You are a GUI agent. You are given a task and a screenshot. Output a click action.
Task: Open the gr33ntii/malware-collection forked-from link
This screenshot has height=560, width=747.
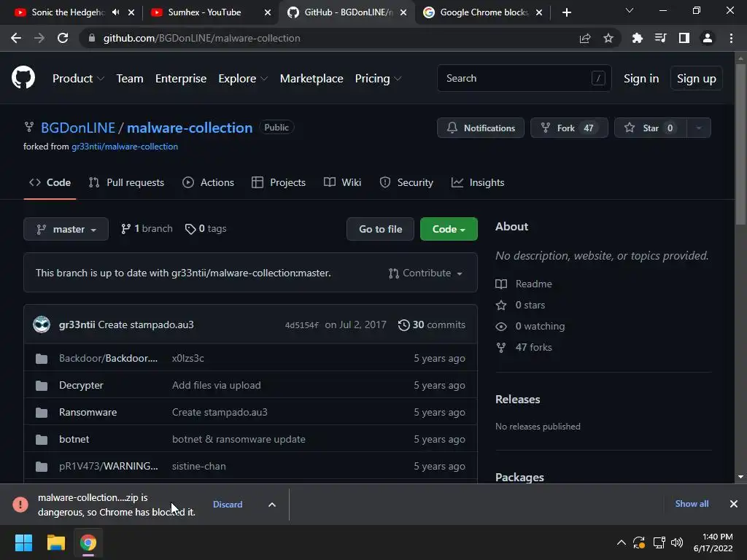(x=125, y=147)
